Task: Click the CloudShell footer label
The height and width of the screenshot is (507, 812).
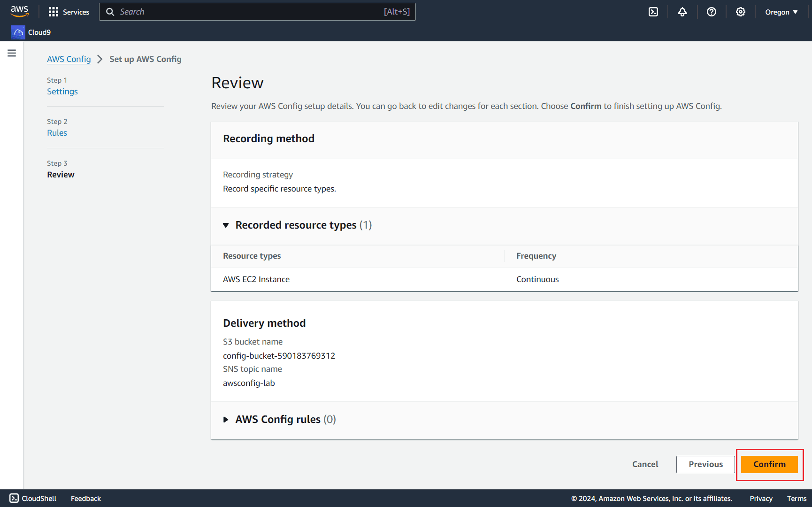Action: click(x=39, y=498)
